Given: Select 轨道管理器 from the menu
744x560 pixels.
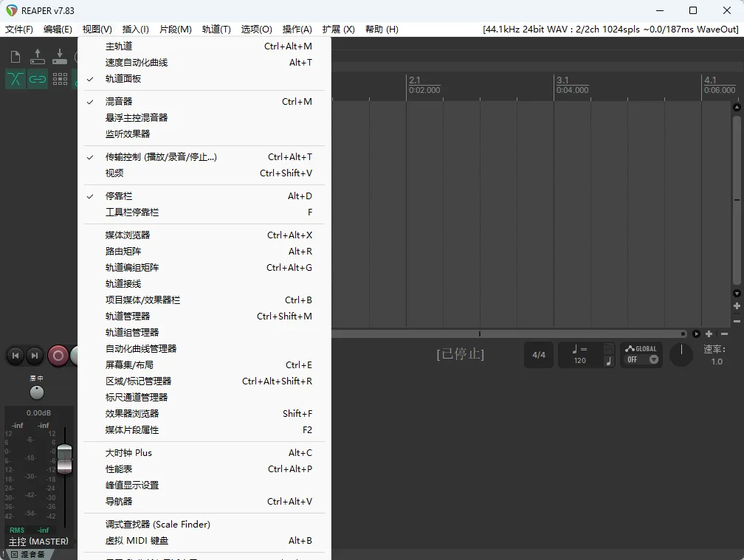Looking at the screenshot, I should [x=204, y=317].
